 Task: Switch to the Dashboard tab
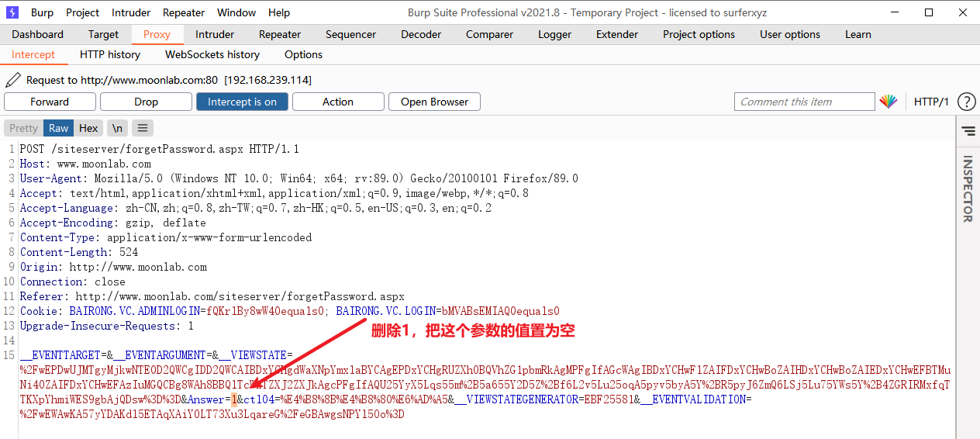click(38, 34)
